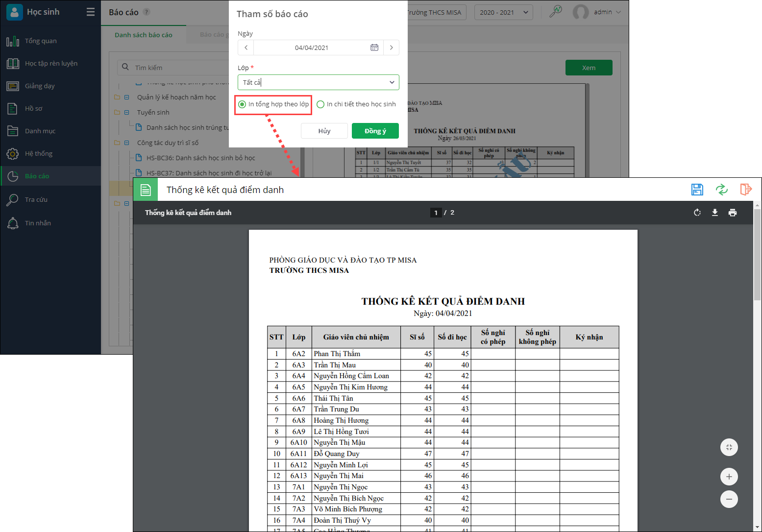Open Hệ thống settings section

50,154
